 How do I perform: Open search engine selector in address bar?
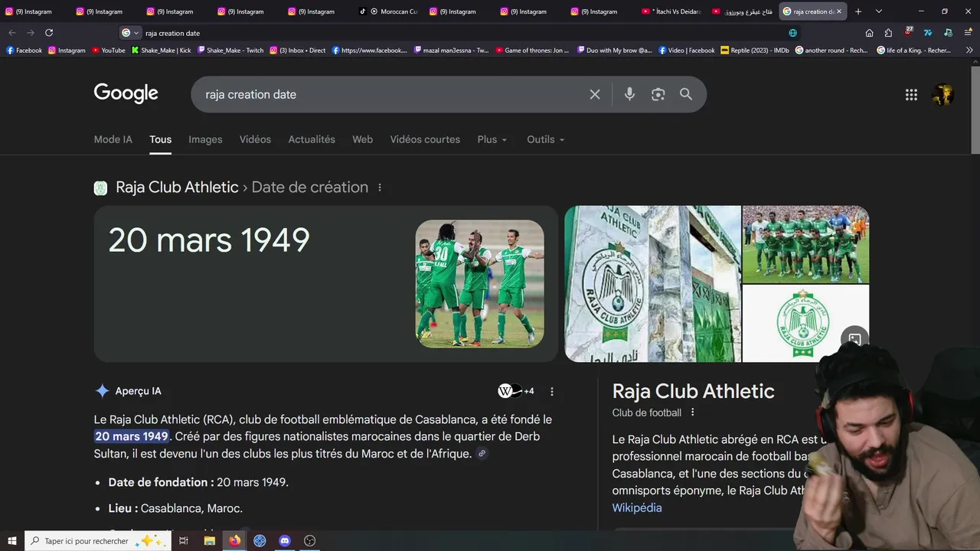(x=130, y=33)
